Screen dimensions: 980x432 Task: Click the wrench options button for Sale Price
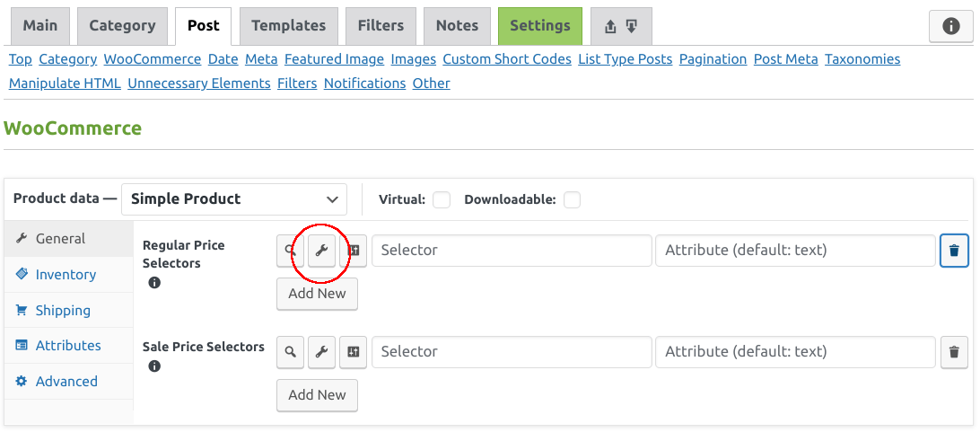click(322, 353)
